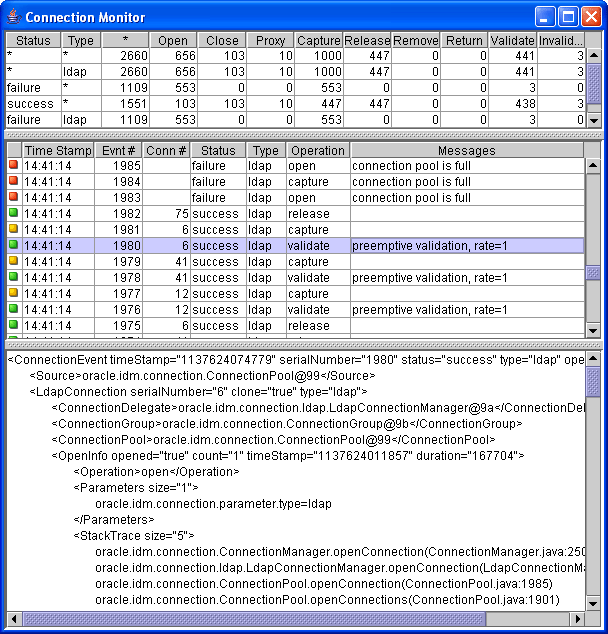This screenshot has width=608, height=634.
Task: Click the right arrow of the horizontal scrollbar
Action: 578,619
